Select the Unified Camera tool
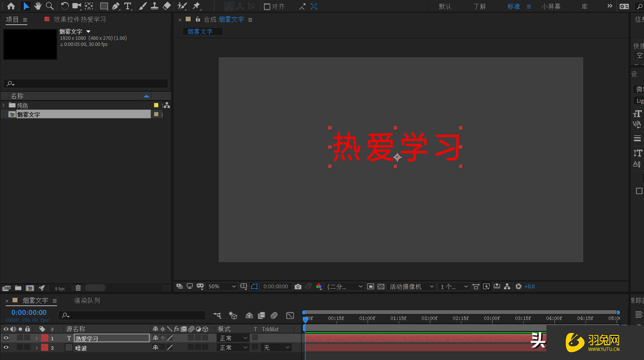The image size is (644, 360). pos(77,6)
